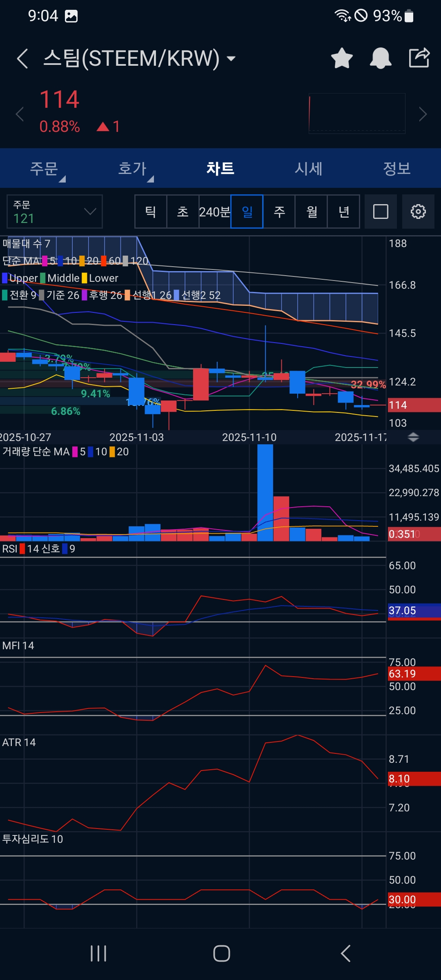441x980 pixels.
Task: Open Android recent apps button
Action: click(x=98, y=953)
